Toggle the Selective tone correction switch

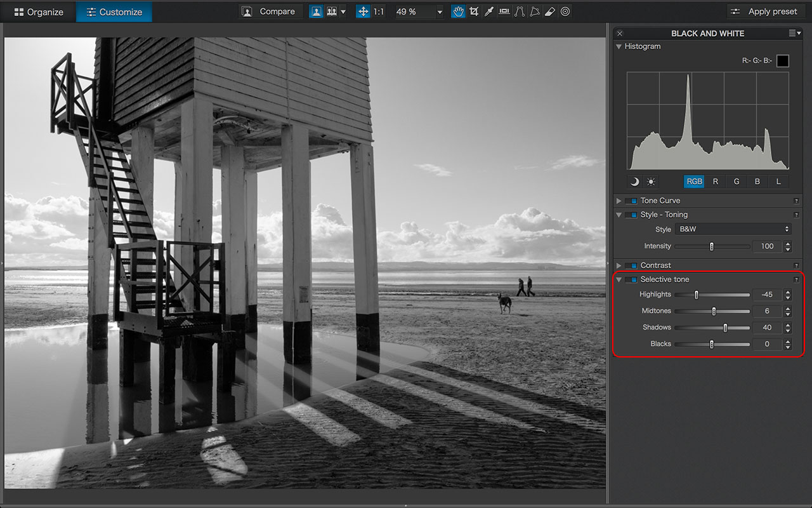[631, 279]
